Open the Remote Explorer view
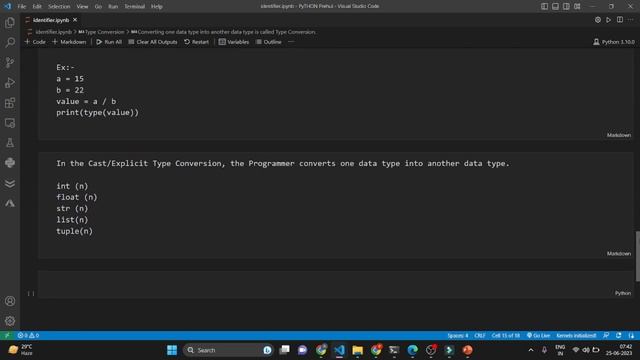The width and height of the screenshot is (640, 360). (10, 123)
